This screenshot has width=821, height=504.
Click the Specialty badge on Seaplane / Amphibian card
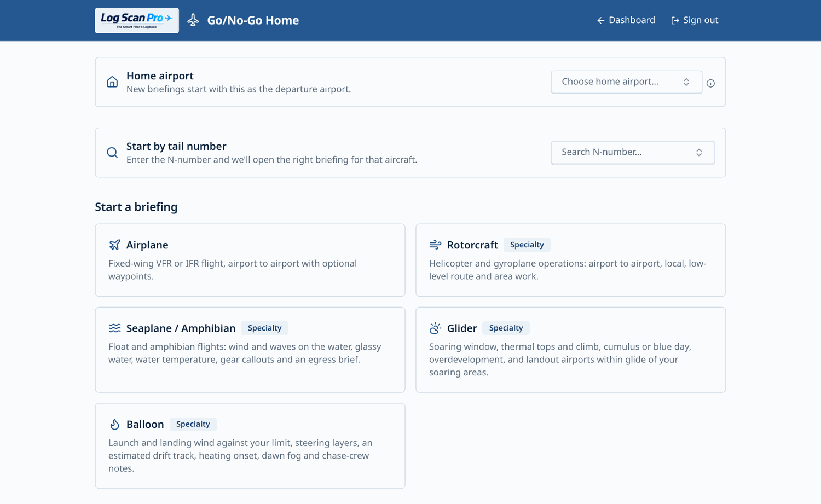(265, 328)
